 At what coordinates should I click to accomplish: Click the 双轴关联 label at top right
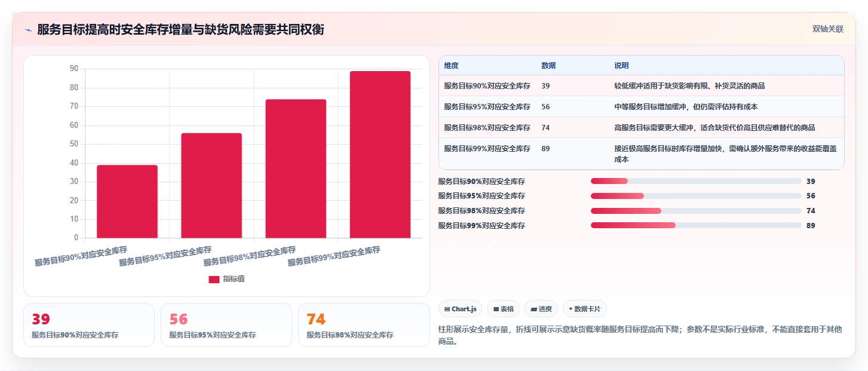827,29
